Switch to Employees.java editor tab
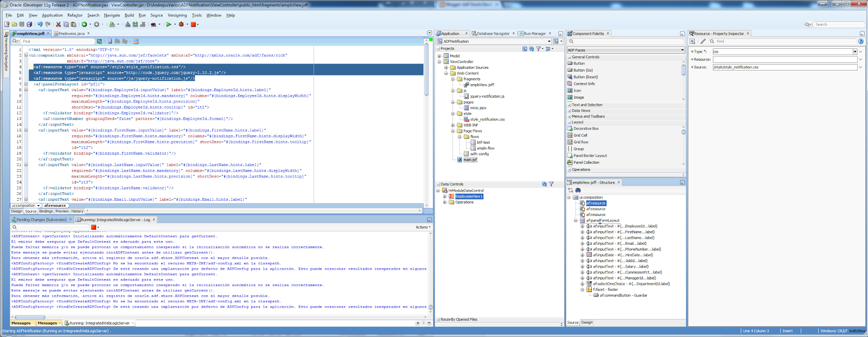Image resolution: width=868 pixels, height=337 pixels. tap(71, 34)
